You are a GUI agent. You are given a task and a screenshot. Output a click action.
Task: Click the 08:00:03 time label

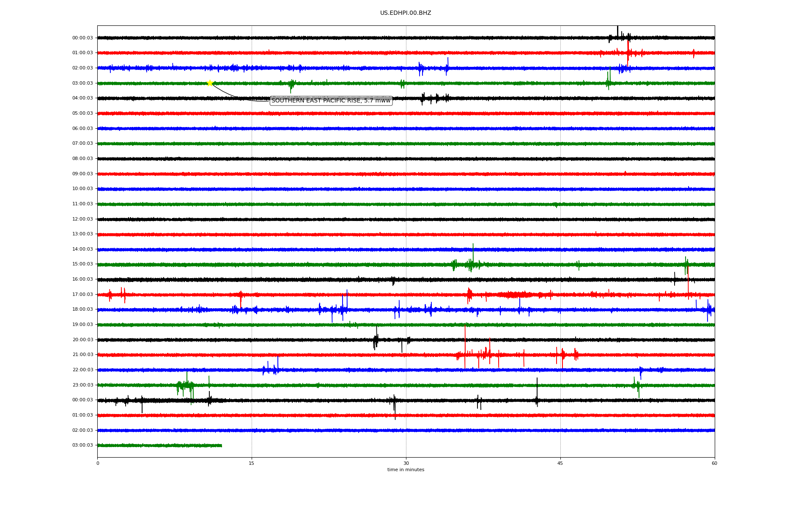(82, 159)
